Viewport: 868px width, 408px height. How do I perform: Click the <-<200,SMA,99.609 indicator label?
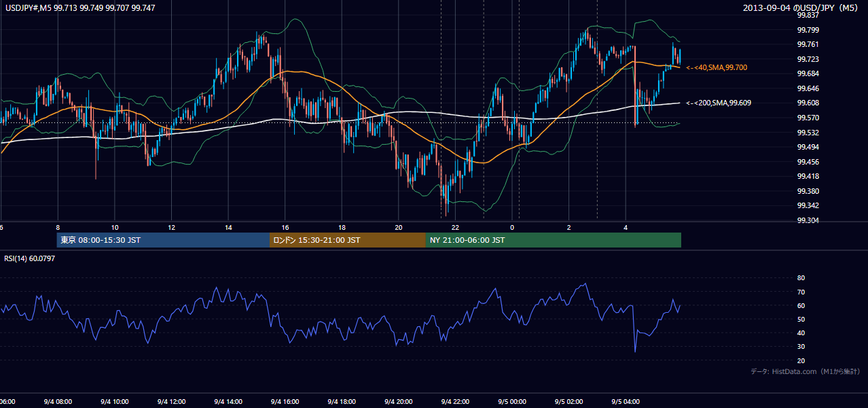pyautogui.click(x=719, y=103)
